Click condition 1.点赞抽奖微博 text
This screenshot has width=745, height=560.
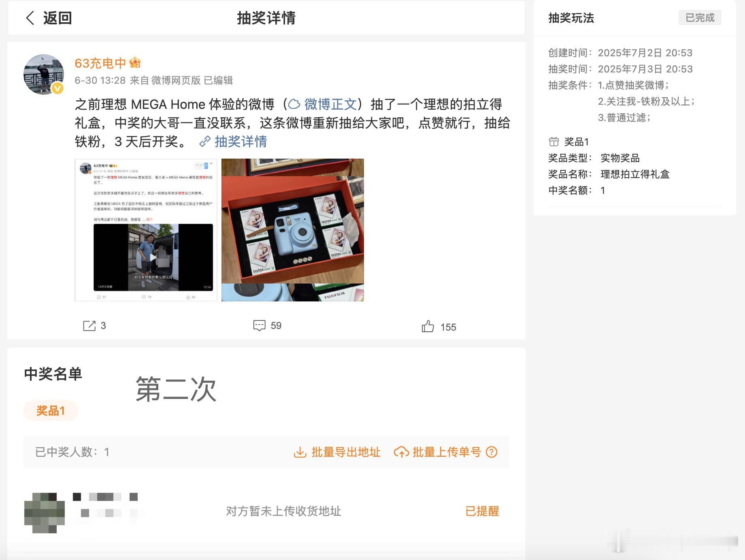pyautogui.click(x=633, y=85)
